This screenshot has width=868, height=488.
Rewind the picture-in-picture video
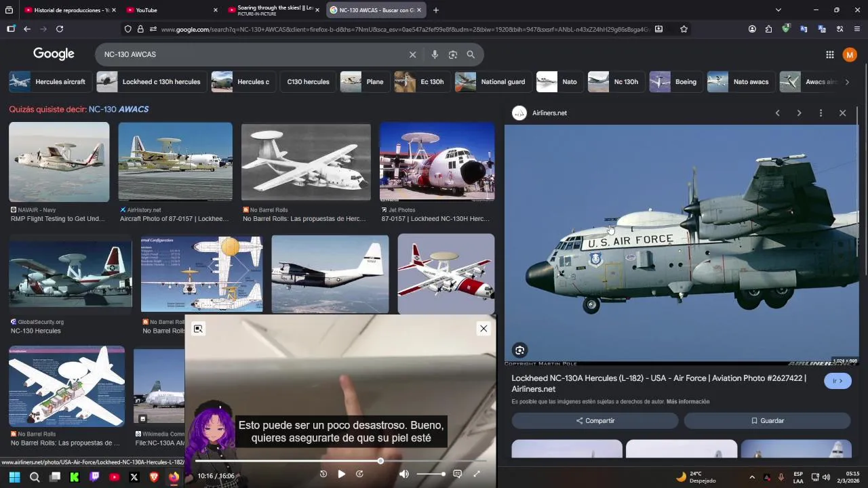coord(323,474)
